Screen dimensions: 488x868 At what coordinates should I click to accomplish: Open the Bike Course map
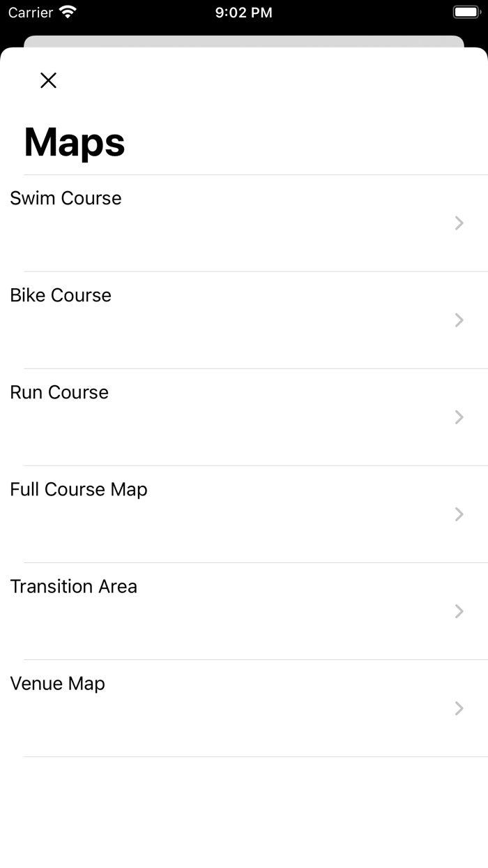(61, 295)
